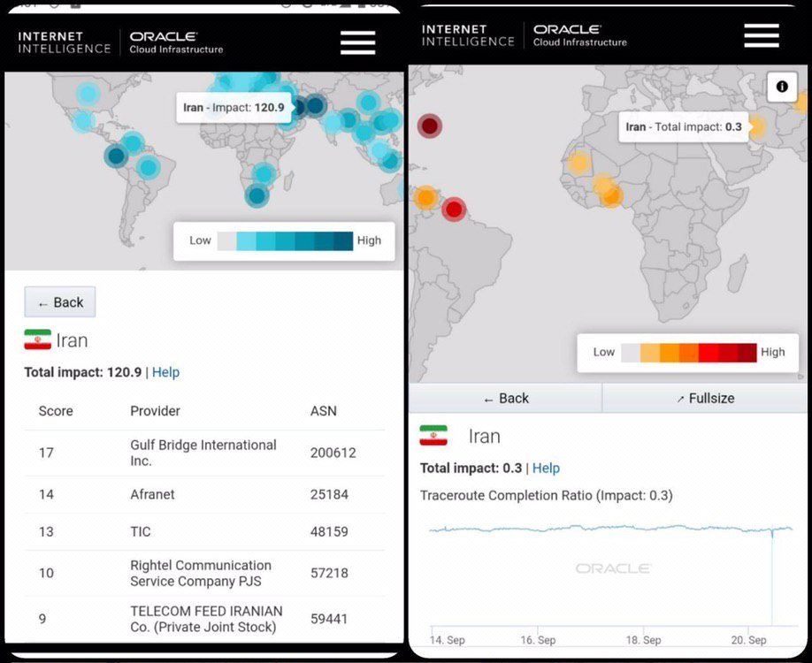Click Iran flag icon in right panel
The image size is (812, 663).
point(433,436)
